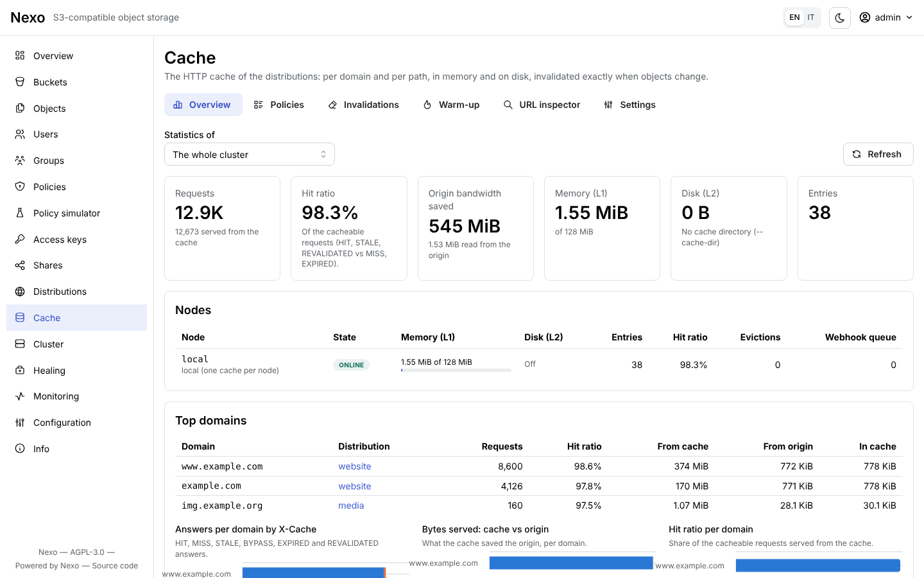Image resolution: width=924 pixels, height=578 pixels.
Task: Click the Distributions globe icon
Action: [x=20, y=292]
